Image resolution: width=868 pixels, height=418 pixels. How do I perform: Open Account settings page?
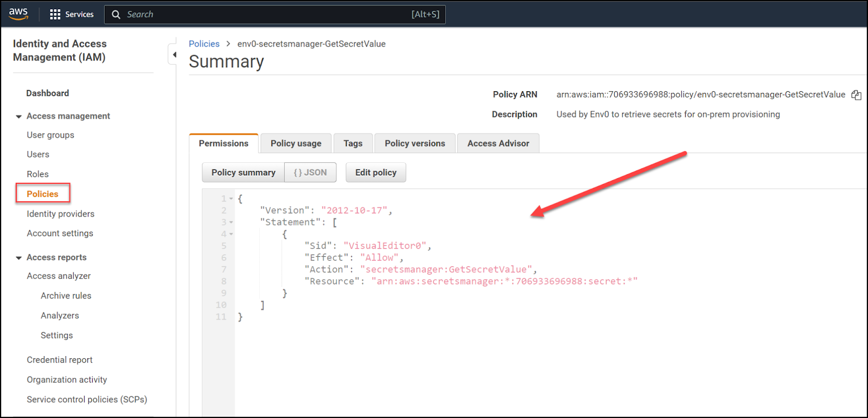[x=60, y=233]
